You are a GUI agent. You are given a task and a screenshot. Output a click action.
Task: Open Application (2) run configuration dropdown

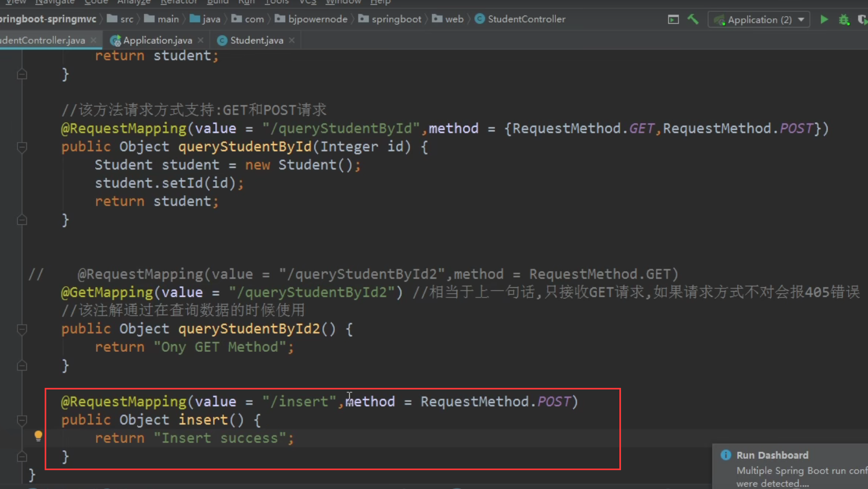pos(759,20)
